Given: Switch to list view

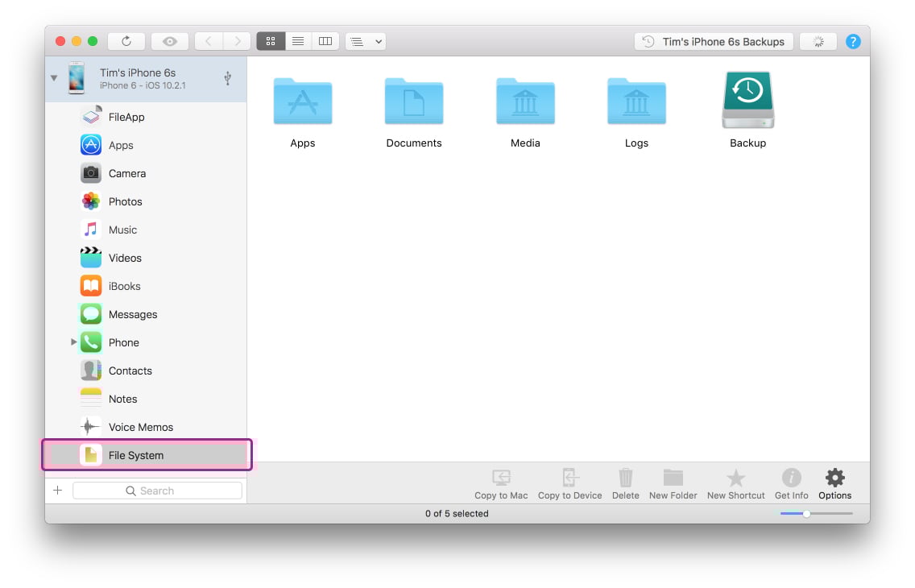Looking at the screenshot, I should pyautogui.click(x=298, y=41).
